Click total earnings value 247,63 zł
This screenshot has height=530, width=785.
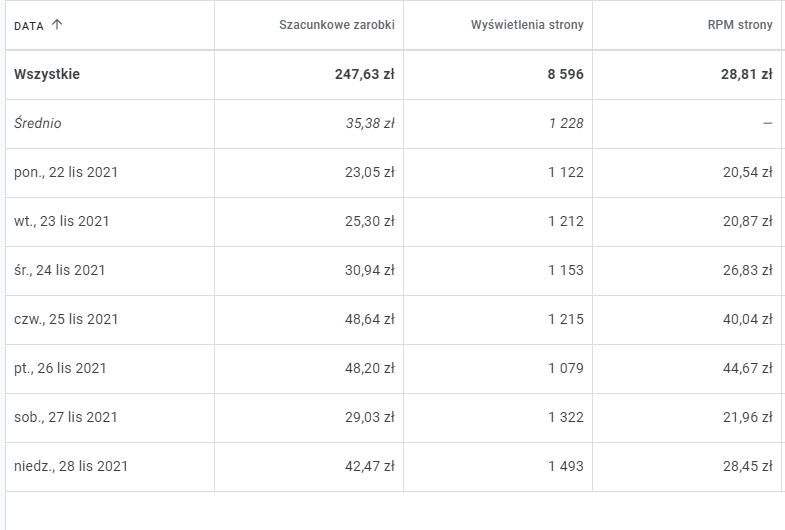coord(364,74)
